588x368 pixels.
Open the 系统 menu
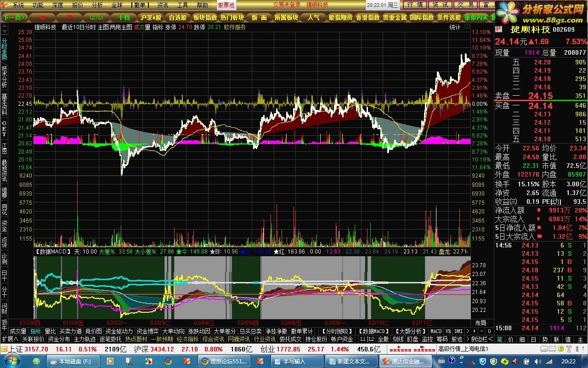[18, 5]
